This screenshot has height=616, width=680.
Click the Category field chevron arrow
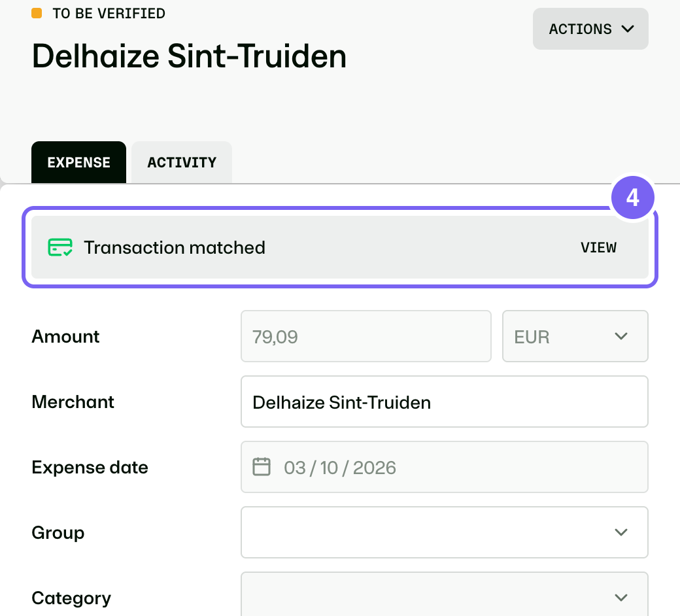pyautogui.click(x=621, y=598)
